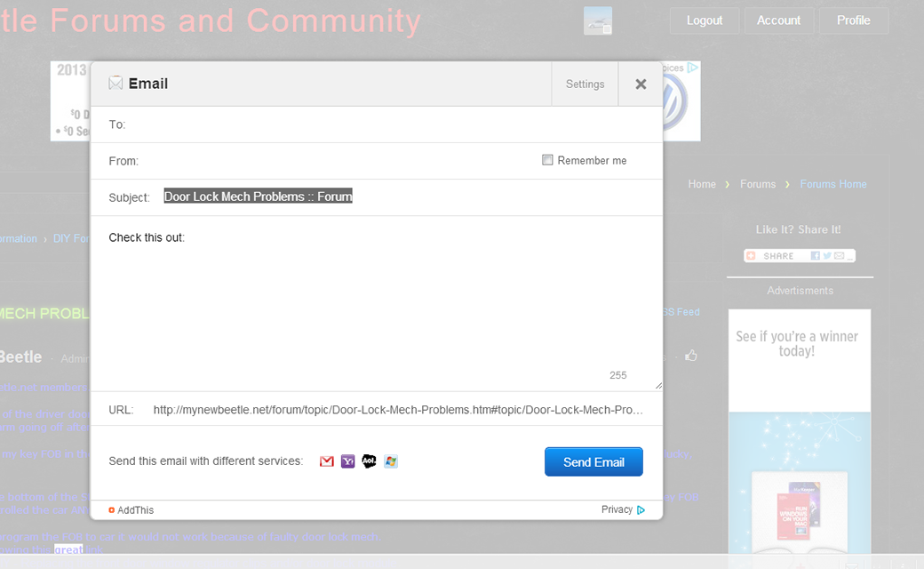Grab the message box resize handle
This screenshot has width=924, height=569.
(658, 386)
